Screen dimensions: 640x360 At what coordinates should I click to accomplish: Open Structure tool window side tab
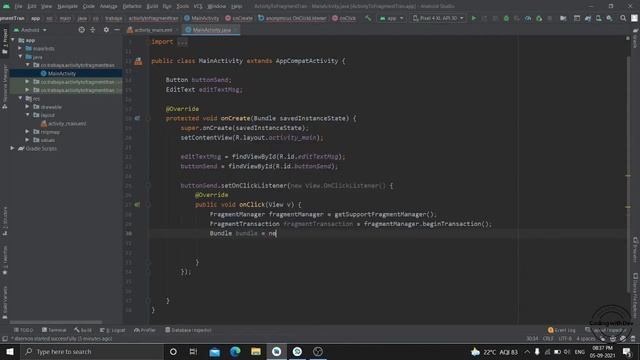[5, 221]
